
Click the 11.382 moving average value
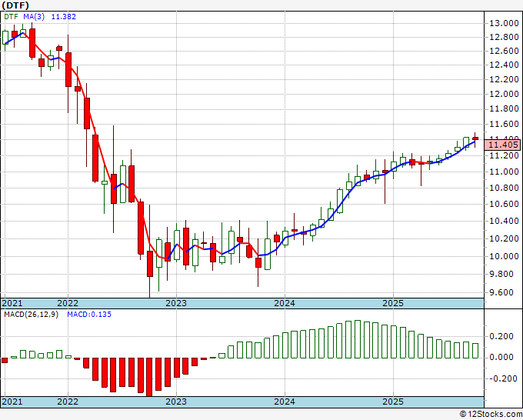tap(63, 17)
